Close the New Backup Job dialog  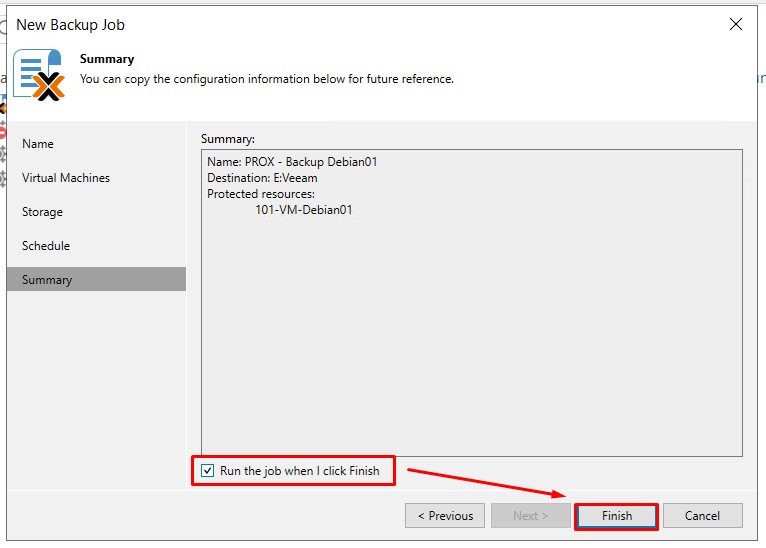[736, 24]
